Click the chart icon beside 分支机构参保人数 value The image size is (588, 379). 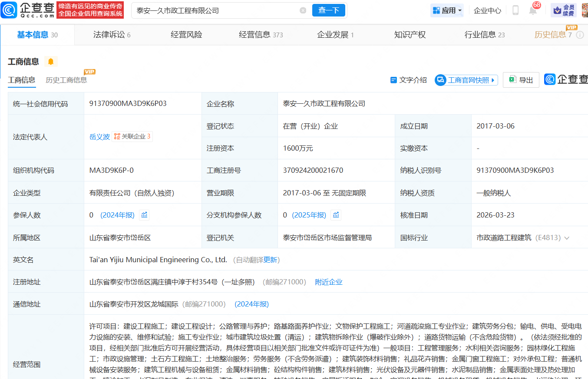(x=336, y=215)
